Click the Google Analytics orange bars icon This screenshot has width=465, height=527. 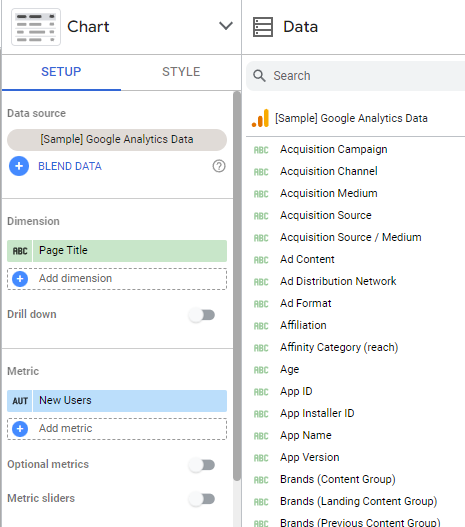[260, 118]
